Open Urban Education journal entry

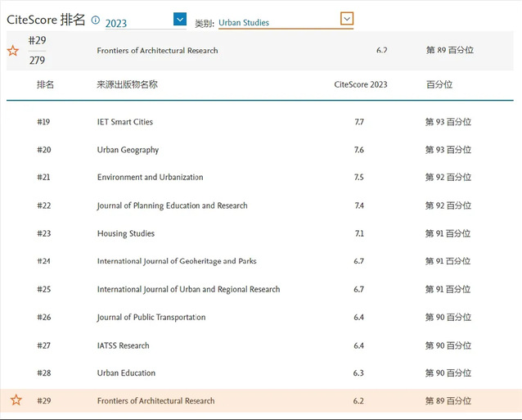point(126,373)
